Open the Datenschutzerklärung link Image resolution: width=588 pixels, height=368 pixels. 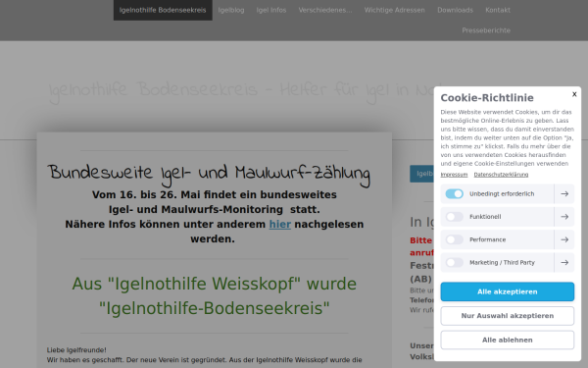pyautogui.click(x=501, y=175)
